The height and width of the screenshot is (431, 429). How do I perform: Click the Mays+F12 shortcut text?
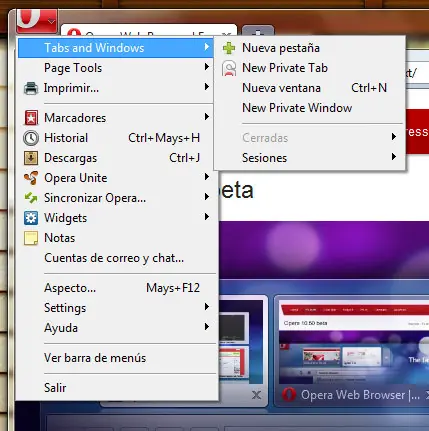point(173,288)
